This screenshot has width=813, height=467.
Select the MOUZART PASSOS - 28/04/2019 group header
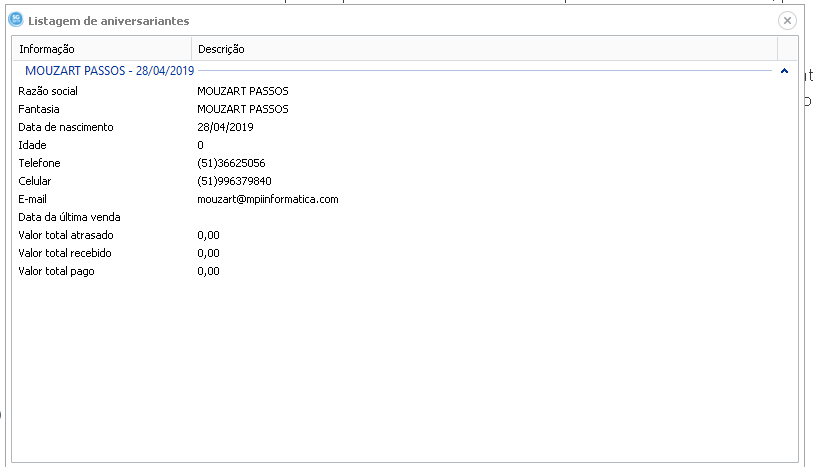tap(110, 71)
